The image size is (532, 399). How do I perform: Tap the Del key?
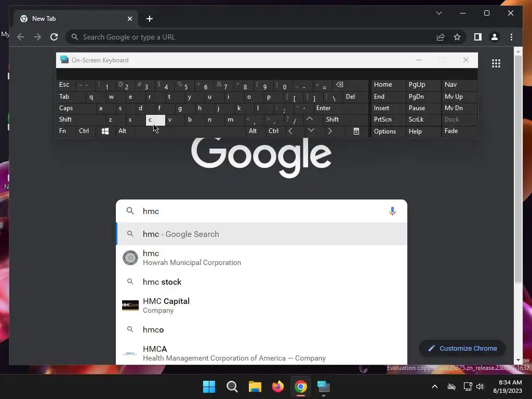click(355, 97)
